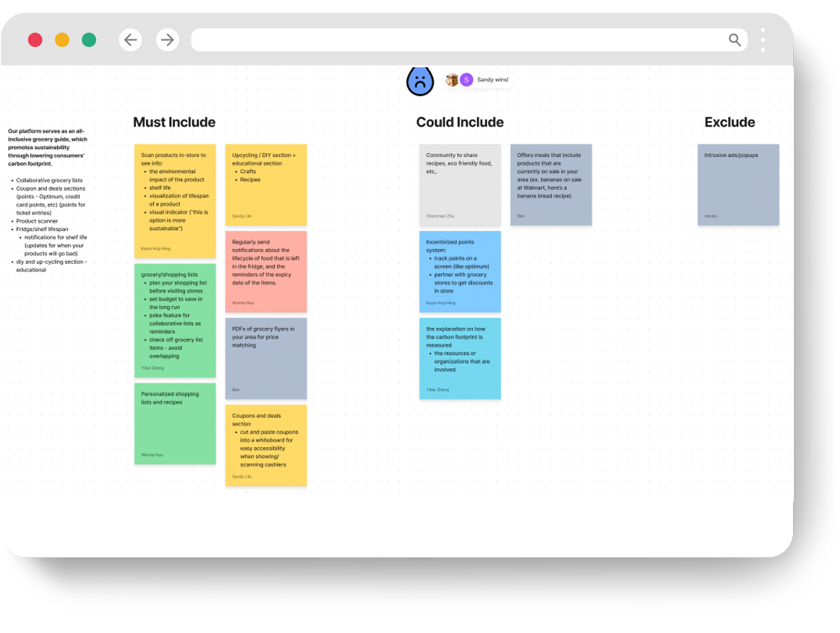Click inside the browser address bar

click(x=454, y=40)
